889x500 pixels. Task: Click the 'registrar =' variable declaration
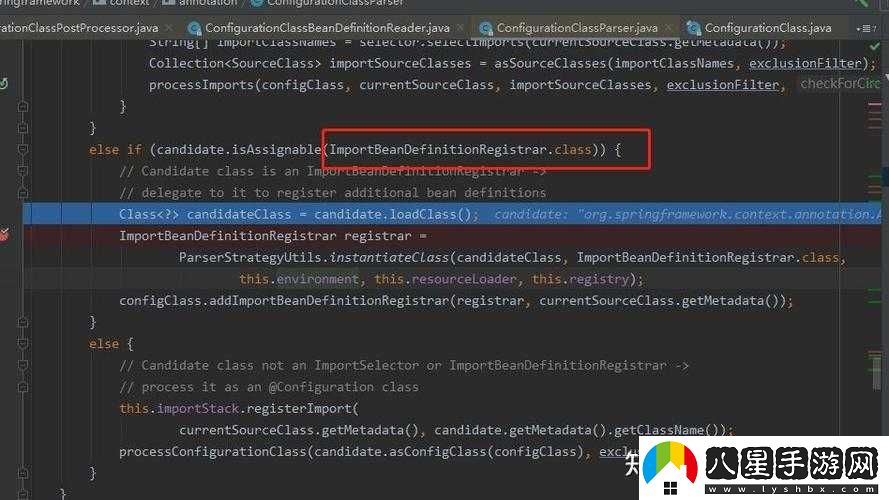point(385,236)
